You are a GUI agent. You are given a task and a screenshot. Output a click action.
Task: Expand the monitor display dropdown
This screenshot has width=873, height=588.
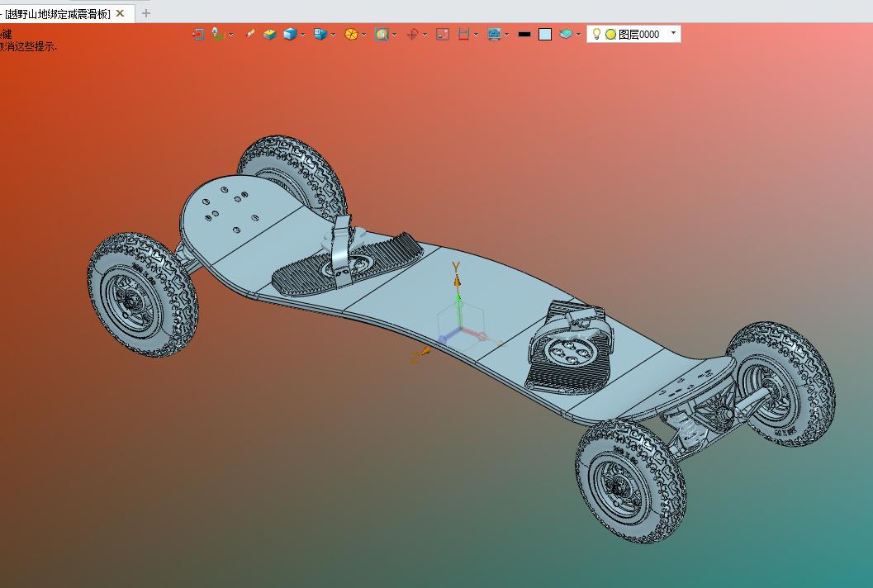[507, 35]
